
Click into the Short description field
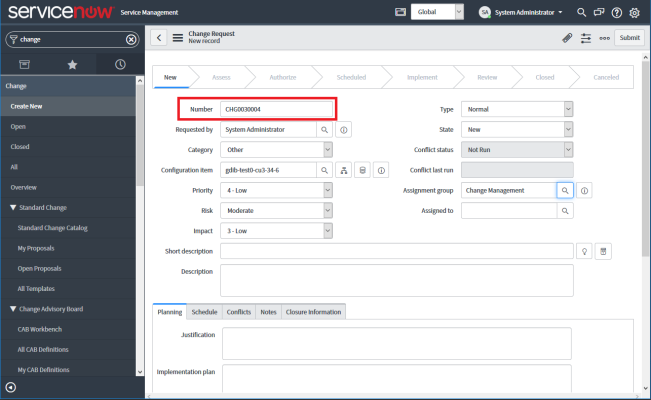coord(397,251)
